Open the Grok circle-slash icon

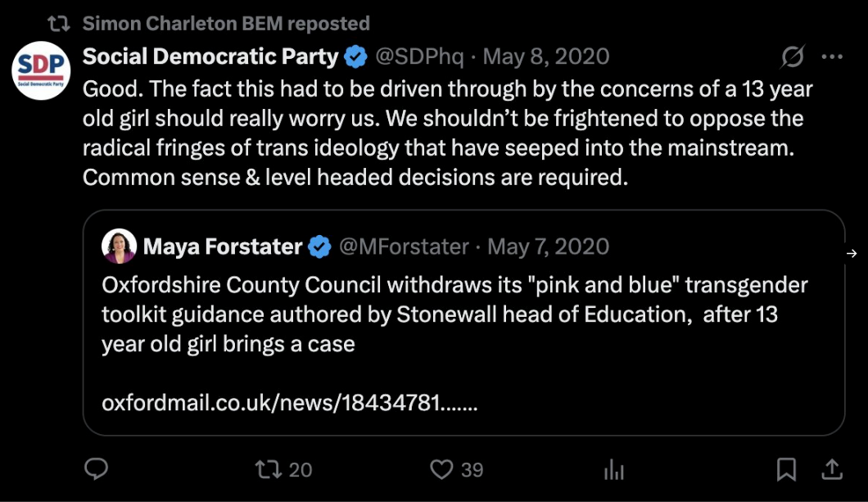tap(792, 57)
